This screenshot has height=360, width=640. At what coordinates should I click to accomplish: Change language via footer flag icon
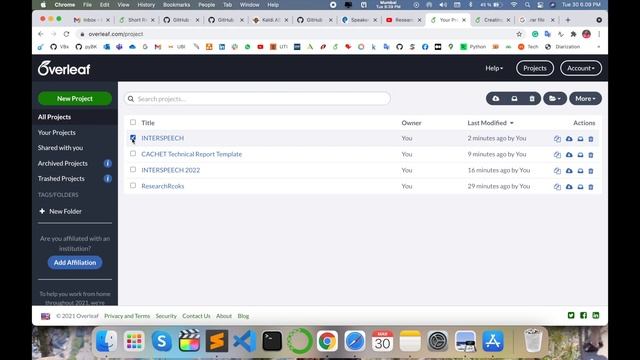click(x=45, y=316)
